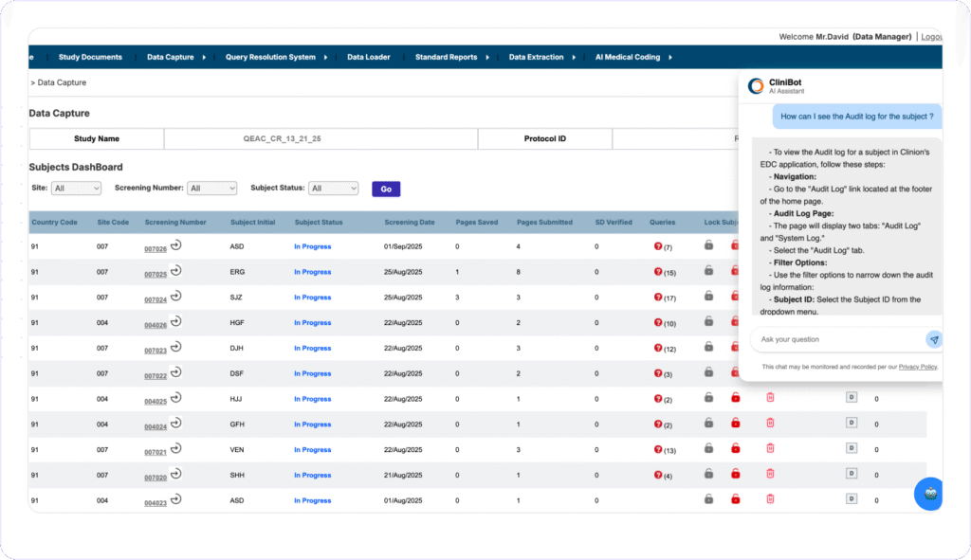Open the queries icon for subject 007024
This screenshot has height=560, width=971.
[658, 298]
